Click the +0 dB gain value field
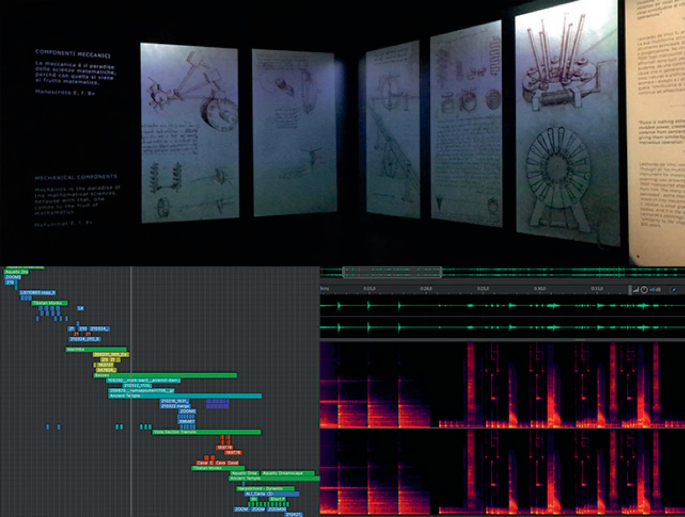The image size is (685, 517). (654, 290)
